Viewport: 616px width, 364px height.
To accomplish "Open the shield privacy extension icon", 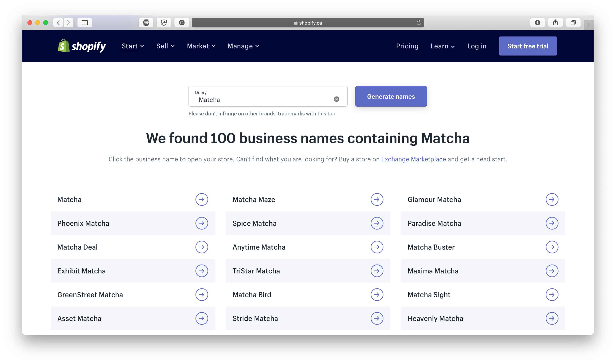I will (164, 23).
